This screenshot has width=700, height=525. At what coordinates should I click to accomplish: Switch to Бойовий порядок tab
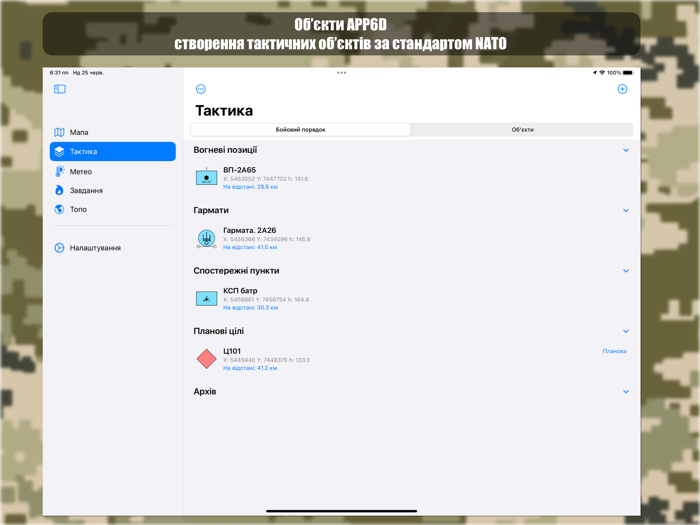[300, 129]
